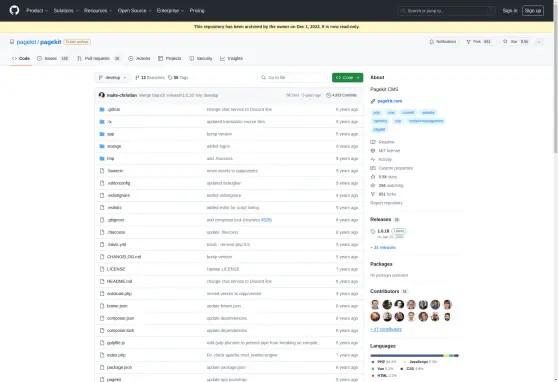Image resolution: width=558 pixels, height=382 pixels.
Task: Open the .travis.yml file
Action: click(116, 245)
